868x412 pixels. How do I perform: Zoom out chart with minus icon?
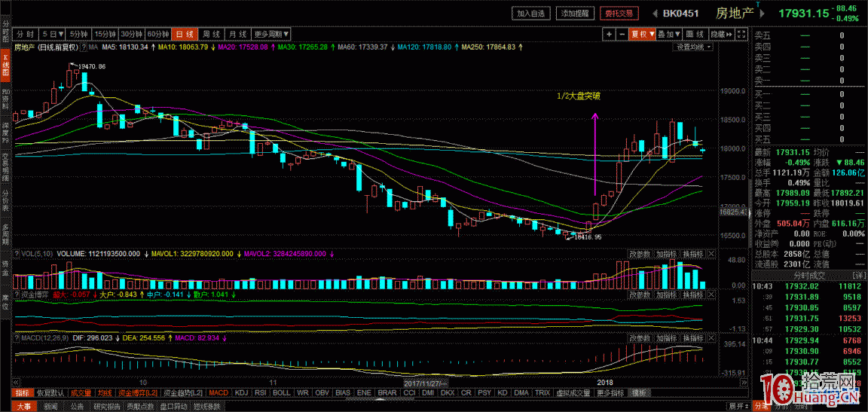tap(622, 35)
